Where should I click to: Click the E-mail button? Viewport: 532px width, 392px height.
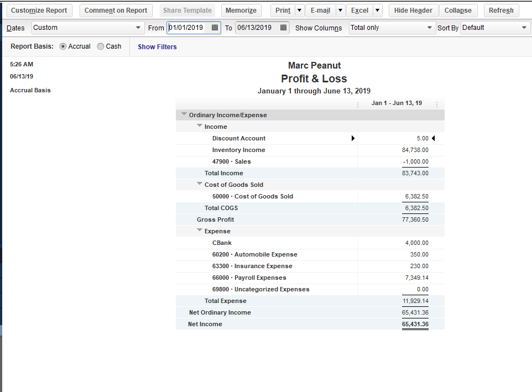pos(321,11)
